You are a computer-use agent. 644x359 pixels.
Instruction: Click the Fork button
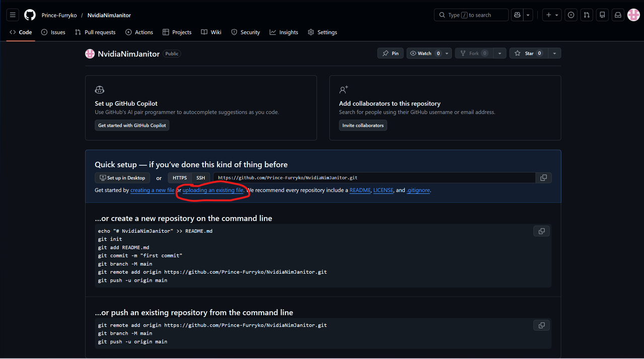(473, 53)
